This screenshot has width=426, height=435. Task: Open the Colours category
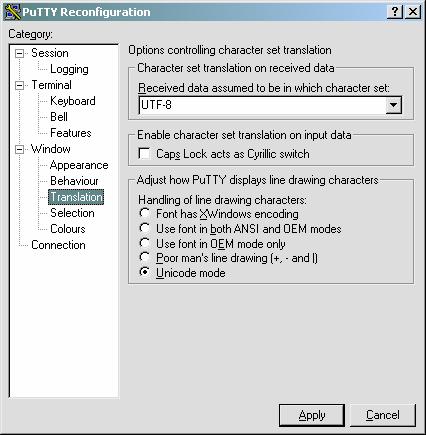(68, 229)
